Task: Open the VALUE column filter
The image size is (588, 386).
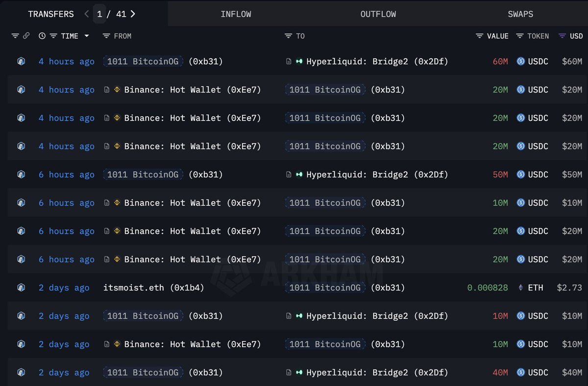Action: [x=480, y=36]
